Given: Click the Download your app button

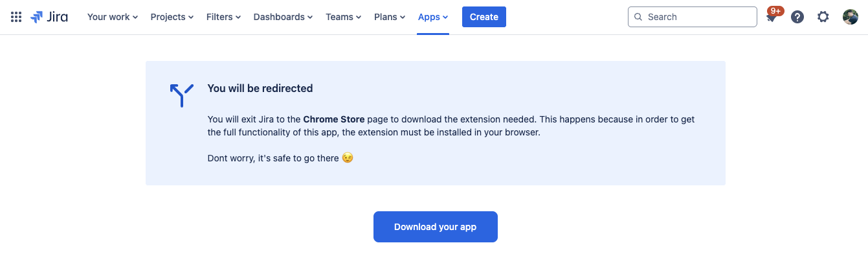Looking at the screenshot, I should [435, 227].
